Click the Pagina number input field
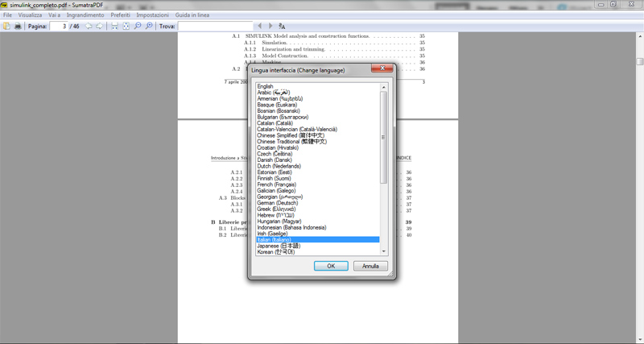The width and height of the screenshot is (644, 344). click(59, 26)
